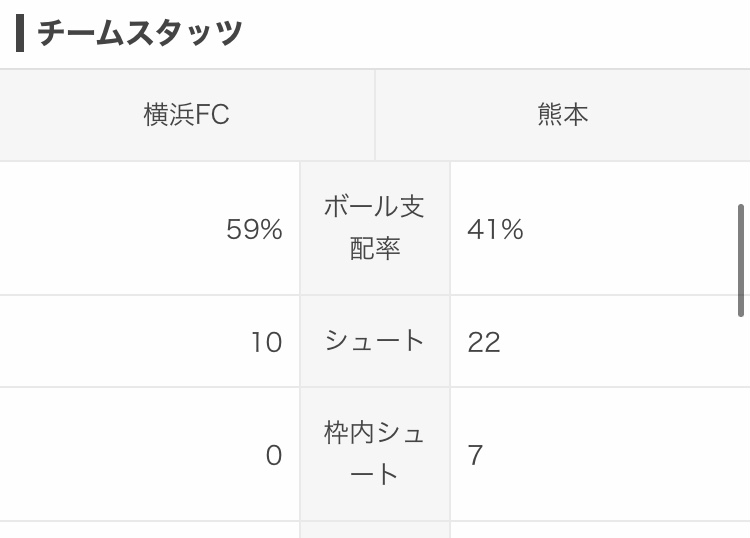Click the shots-on-target value 0
The image size is (750, 538).
[274, 456]
